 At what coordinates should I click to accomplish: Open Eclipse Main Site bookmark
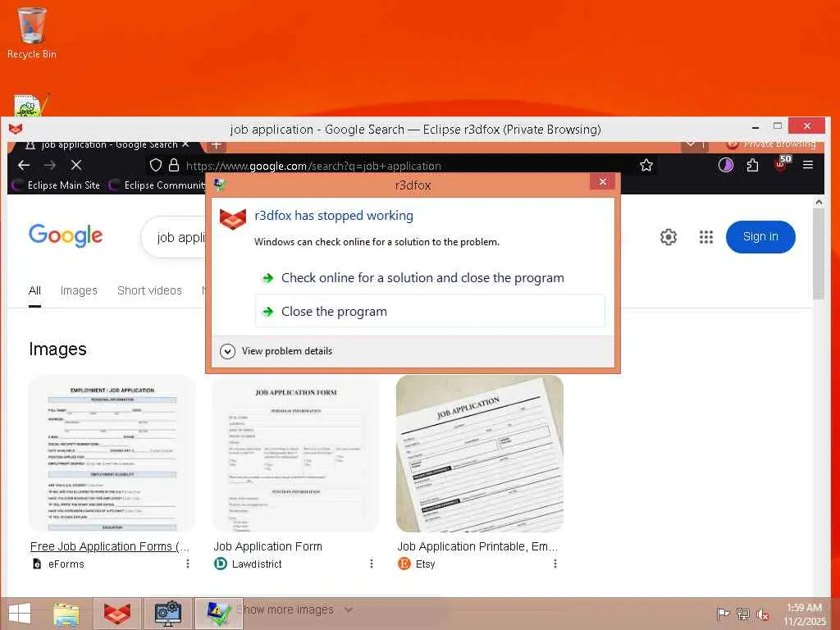pyautogui.click(x=56, y=185)
